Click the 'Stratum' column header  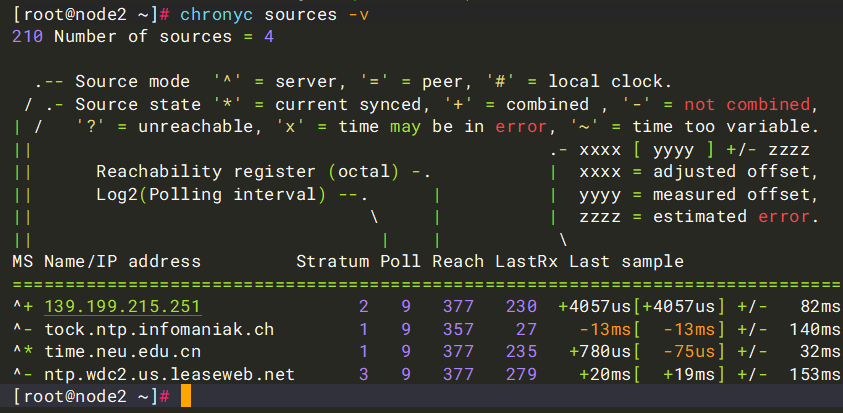click(x=333, y=261)
